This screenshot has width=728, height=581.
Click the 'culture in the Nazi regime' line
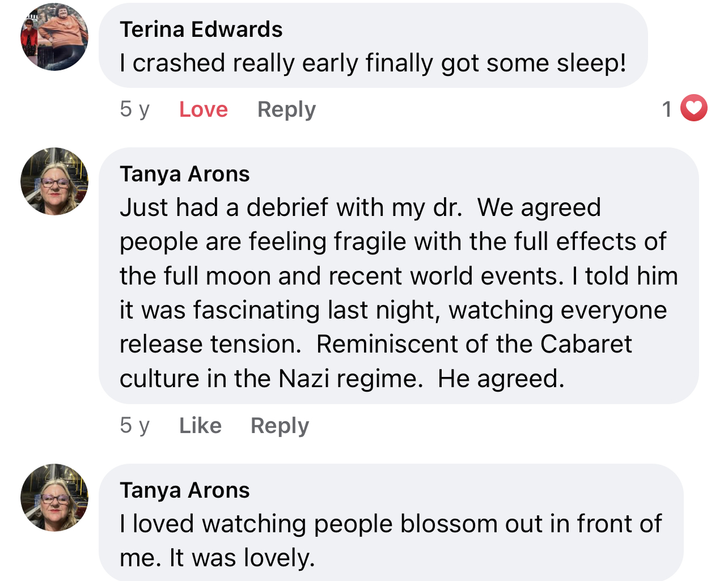click(272, 379)
